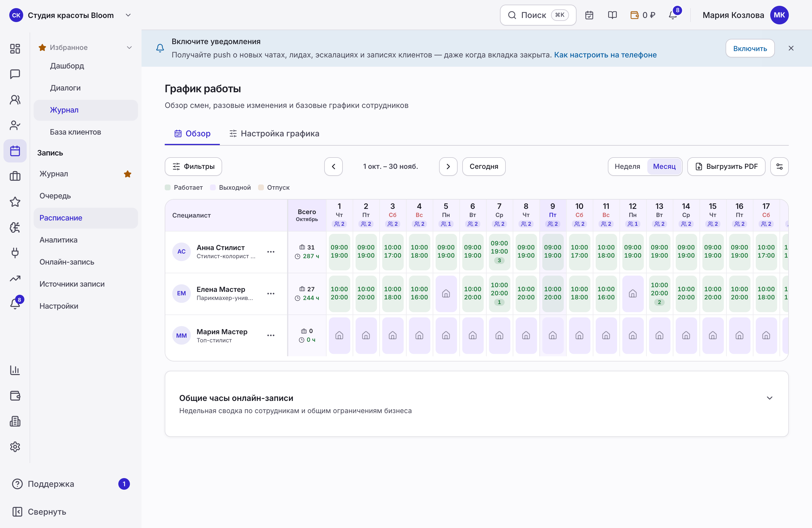
Task: Open the chat bubble icon in sidebar
Action: point(15,74)
